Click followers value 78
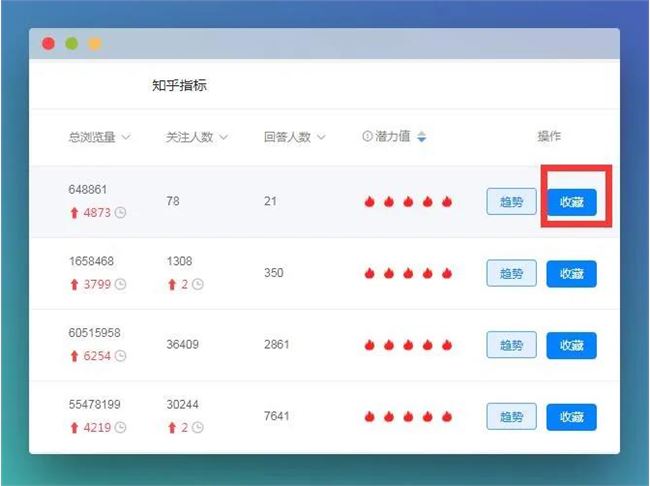650x486 pixels. 173,201
